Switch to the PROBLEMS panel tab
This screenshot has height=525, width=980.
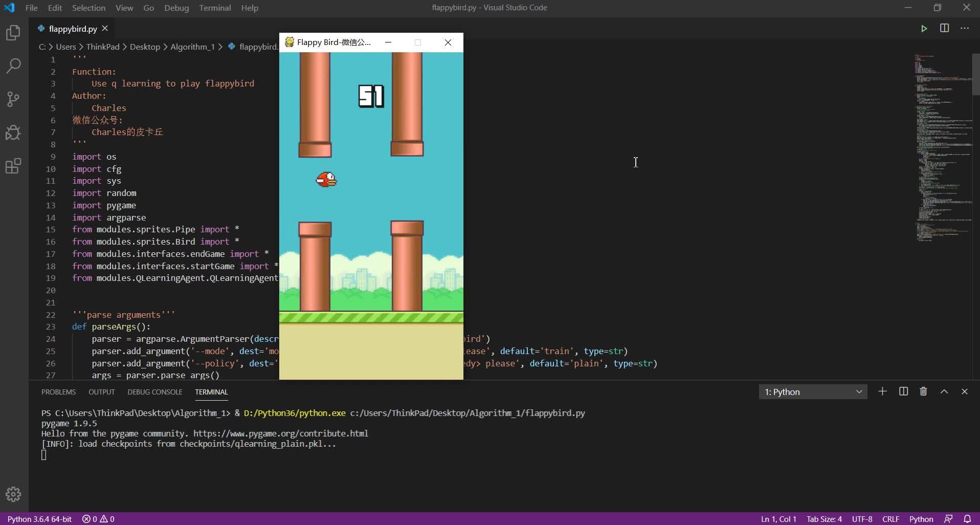pos(58,392)
